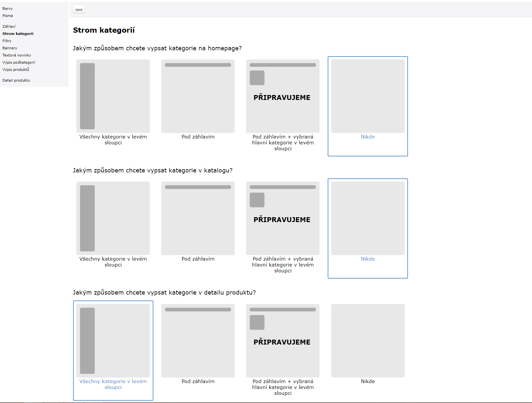Pick the 'Připravujeme' combined layout for homepage
This screenshot has width=532, height=403.
pyautogui.click(x=283, y=96)
